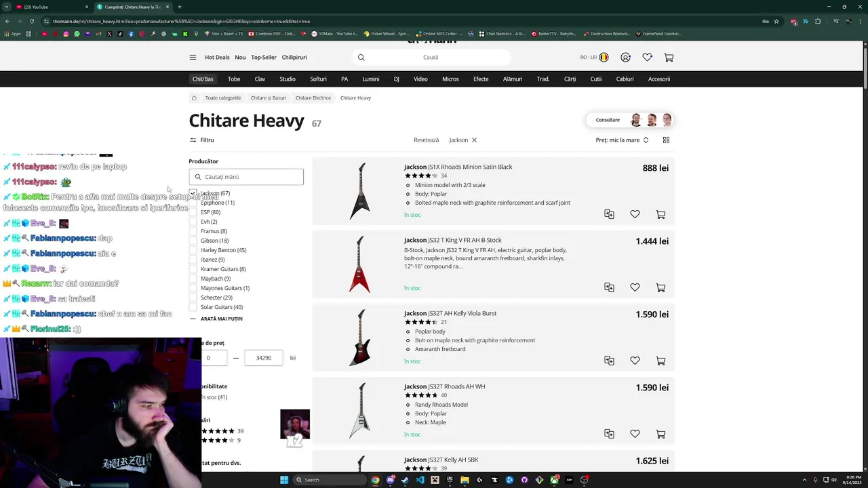
Task: Compare JS32T Rhoads AH WH
Action: coord(609,434)
